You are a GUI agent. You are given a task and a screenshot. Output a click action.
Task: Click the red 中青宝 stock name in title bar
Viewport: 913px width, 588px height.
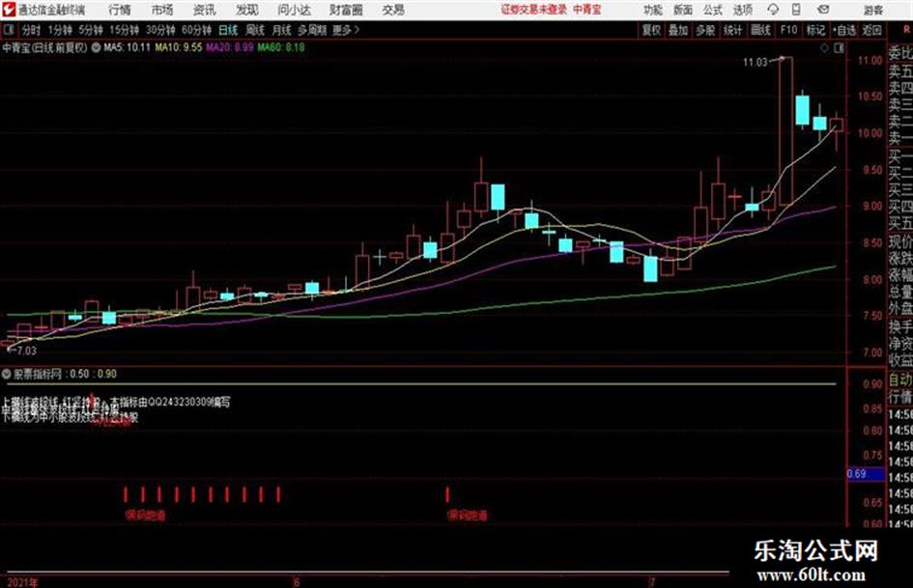587,10
